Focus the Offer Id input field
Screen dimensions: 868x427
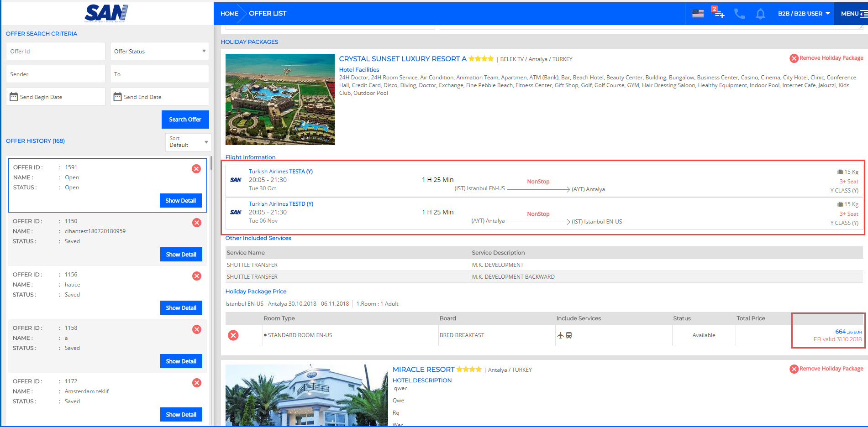coord(56,51)
